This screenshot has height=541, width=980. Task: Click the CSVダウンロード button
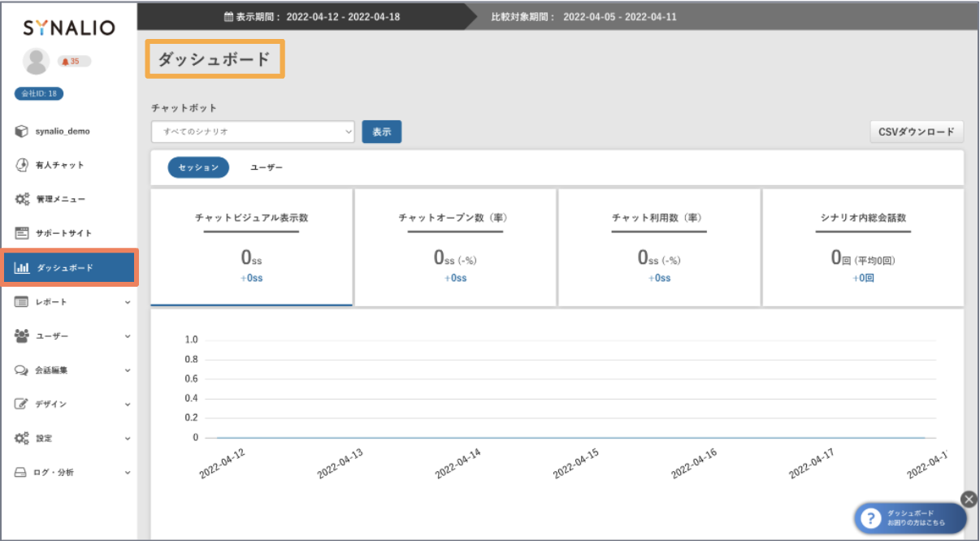(x=916, y=132)
